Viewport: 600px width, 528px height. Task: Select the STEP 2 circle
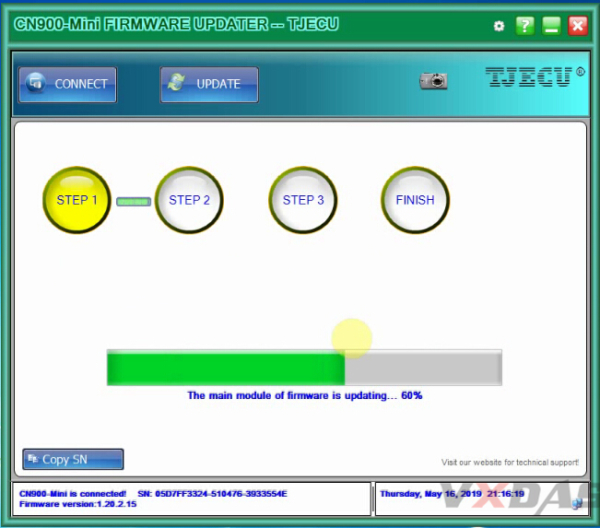pyautogui.click(x=189, y=200)
